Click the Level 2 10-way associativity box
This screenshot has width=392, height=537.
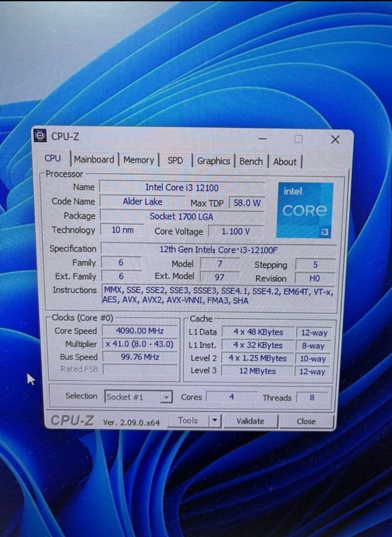313,359
